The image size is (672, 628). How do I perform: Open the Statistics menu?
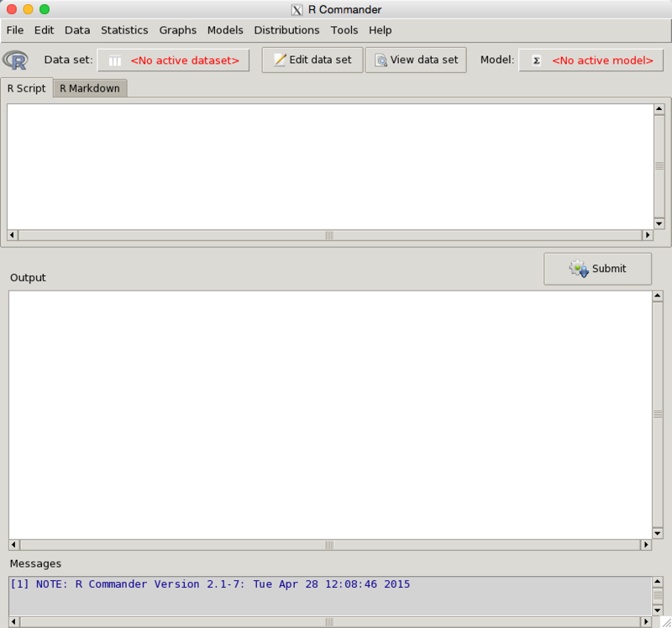click(124, 30)
